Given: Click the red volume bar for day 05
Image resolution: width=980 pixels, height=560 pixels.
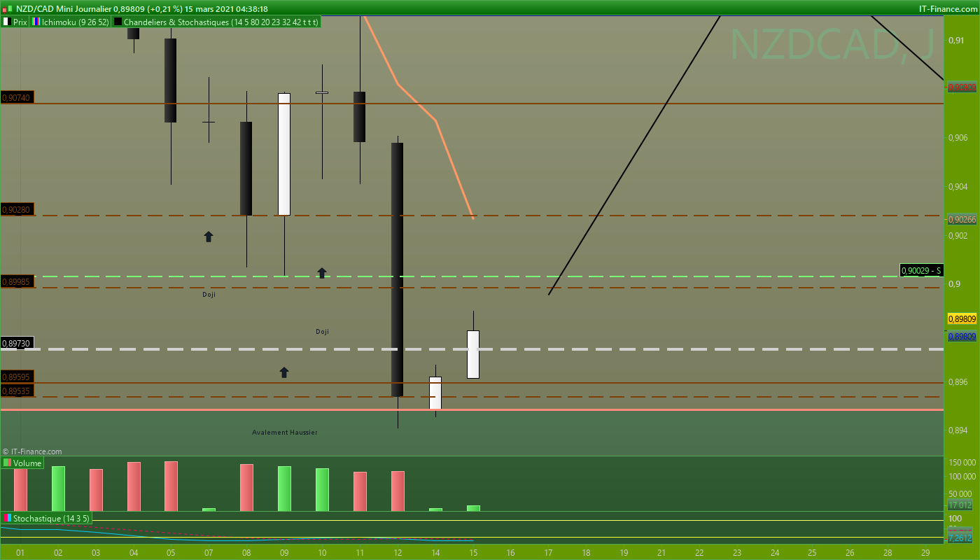Looking at the screenshot, I should 171,486.
